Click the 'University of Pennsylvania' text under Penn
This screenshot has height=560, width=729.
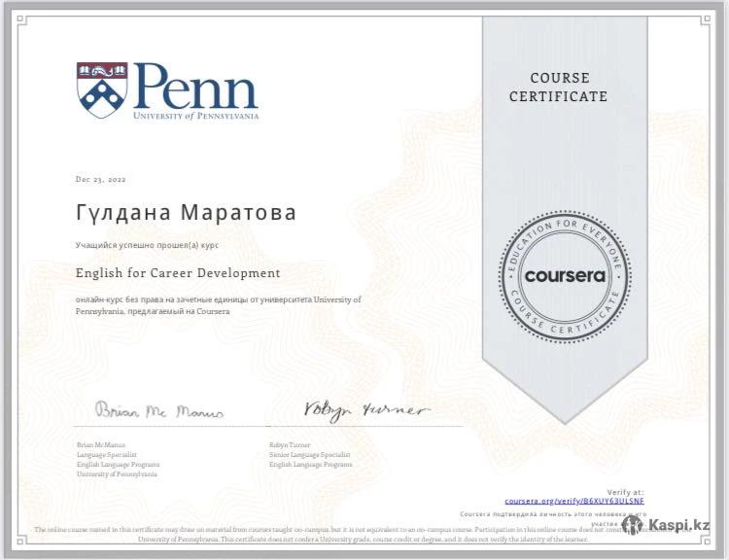[196, 116]
